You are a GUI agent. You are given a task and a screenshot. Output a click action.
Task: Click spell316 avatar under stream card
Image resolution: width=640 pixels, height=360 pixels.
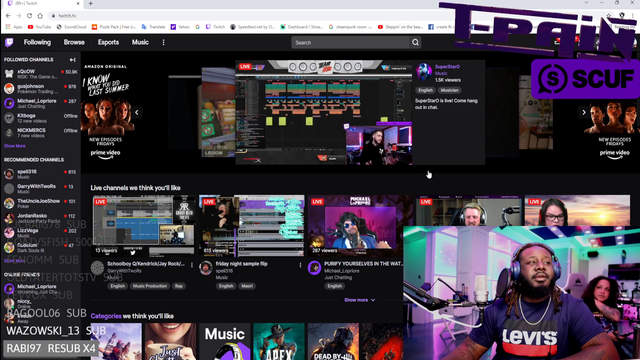click(x=206, y=268)
